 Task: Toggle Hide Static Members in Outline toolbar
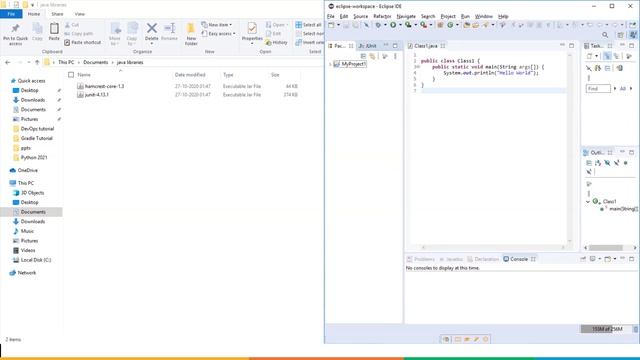(616, 163)
